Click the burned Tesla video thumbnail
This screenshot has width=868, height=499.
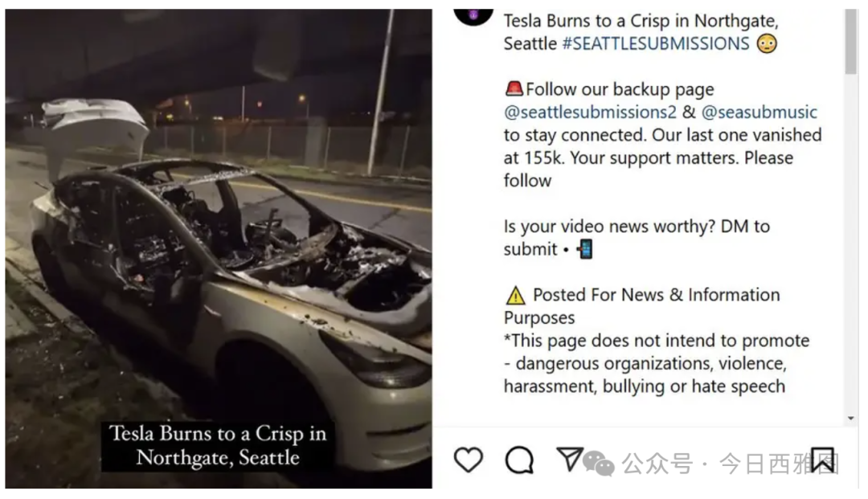(x=219, y=248)
